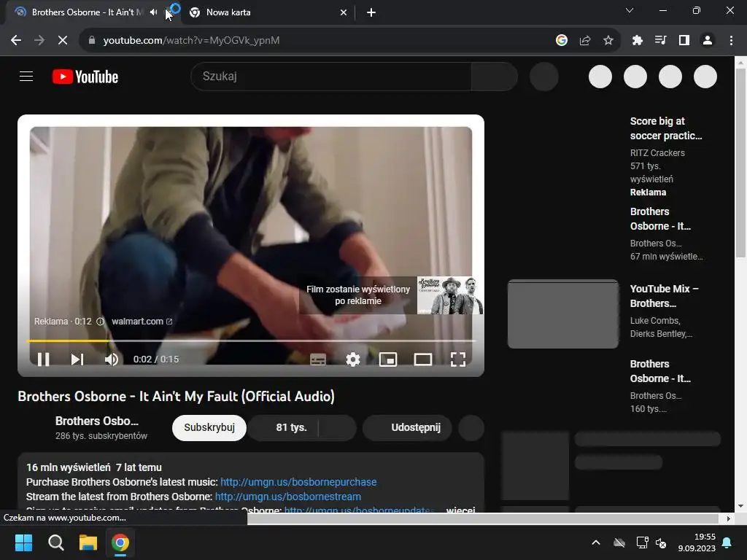Open Windows taskbar search
This screenshot has height=560, width=747.
pos(55,542)
